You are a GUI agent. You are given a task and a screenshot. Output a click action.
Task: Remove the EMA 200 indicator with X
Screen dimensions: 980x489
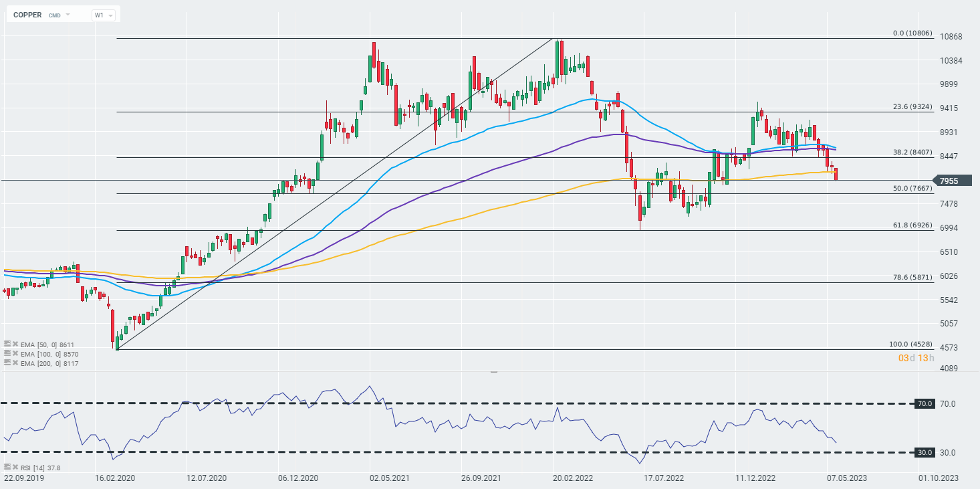15,363
